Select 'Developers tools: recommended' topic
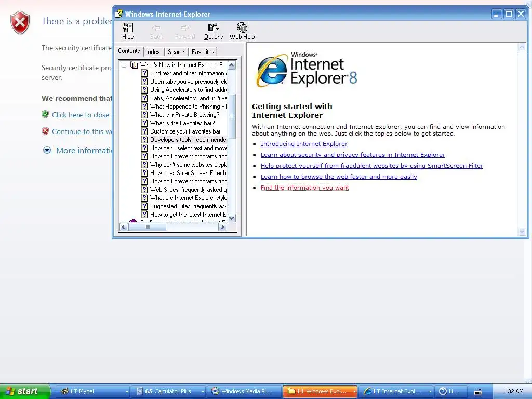The height and width of the screenshot is (399, 532). click(x=189, y=139)
